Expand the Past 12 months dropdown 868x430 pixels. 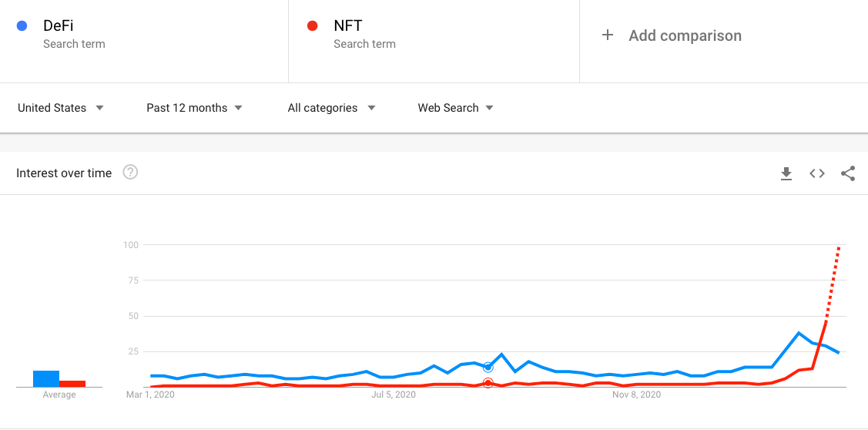point(194,108)
